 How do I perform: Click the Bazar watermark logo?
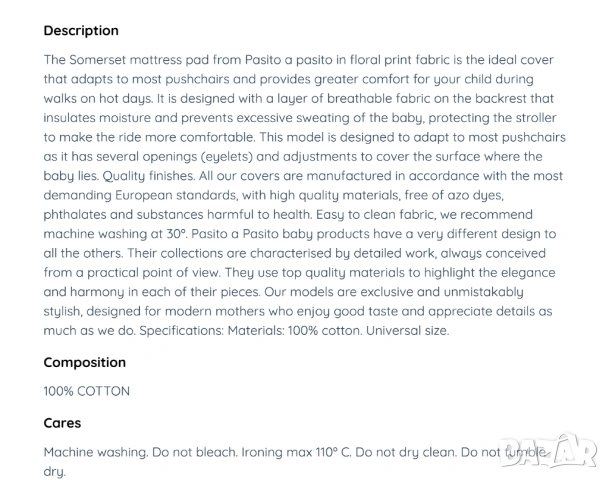click(549, 451)
